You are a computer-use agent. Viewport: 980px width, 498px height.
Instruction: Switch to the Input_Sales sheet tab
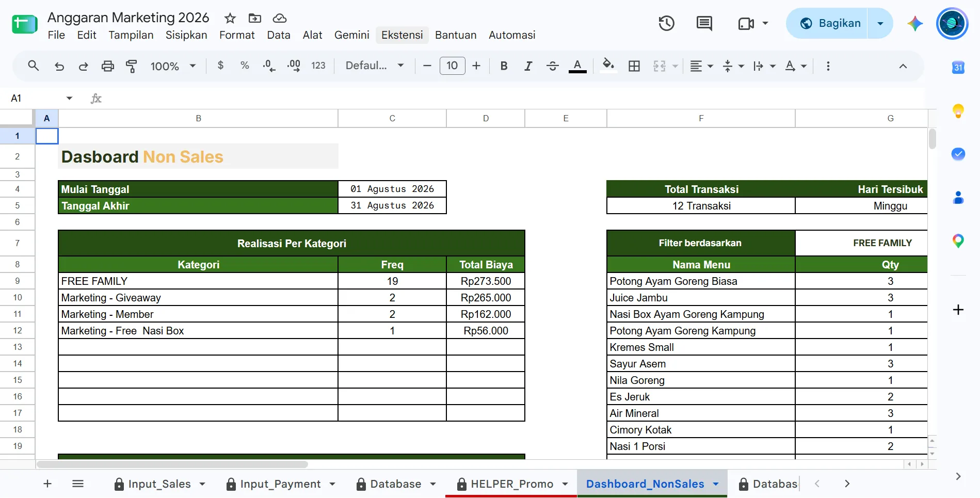tap(159, 484)
